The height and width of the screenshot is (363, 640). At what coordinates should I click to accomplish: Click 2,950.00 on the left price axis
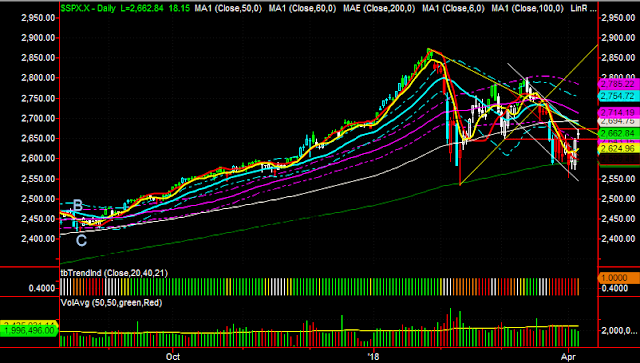click(x=38, y=18)
